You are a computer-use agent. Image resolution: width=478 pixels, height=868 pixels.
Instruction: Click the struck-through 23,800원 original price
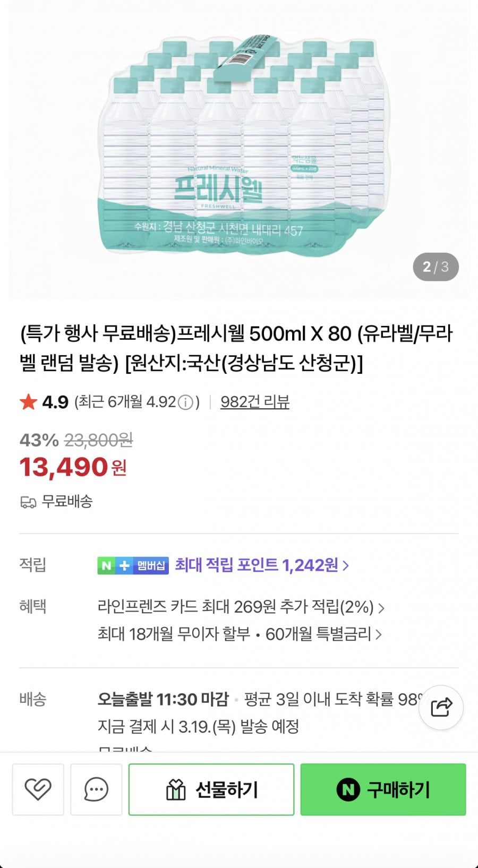point(98,440)
